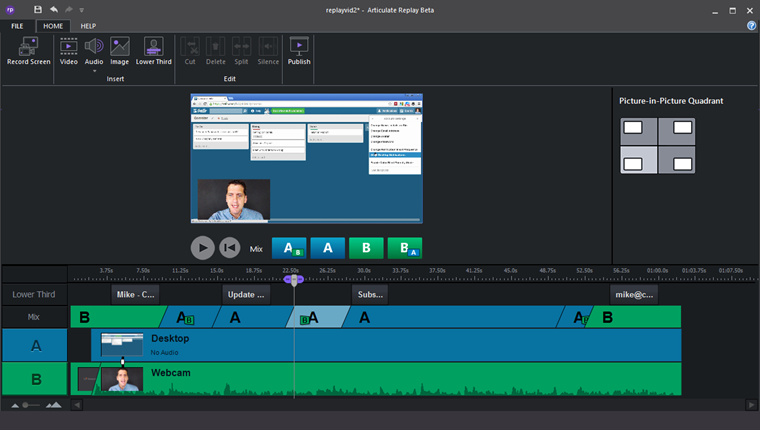Image resolution: width=760 pixels, height=431 pixels.
Task: Open the Help question mark icon
Action: (751, 25)
